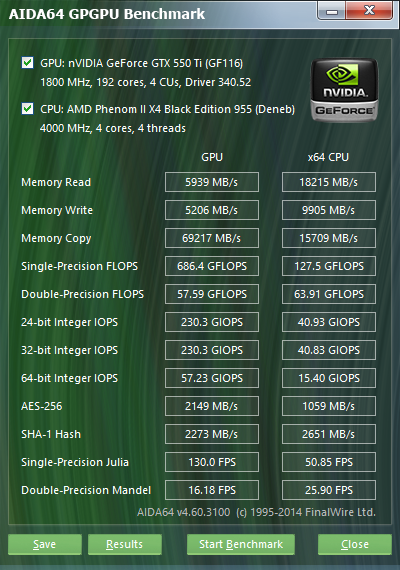
Task: Open the Results button
Action: coord(125,544)
